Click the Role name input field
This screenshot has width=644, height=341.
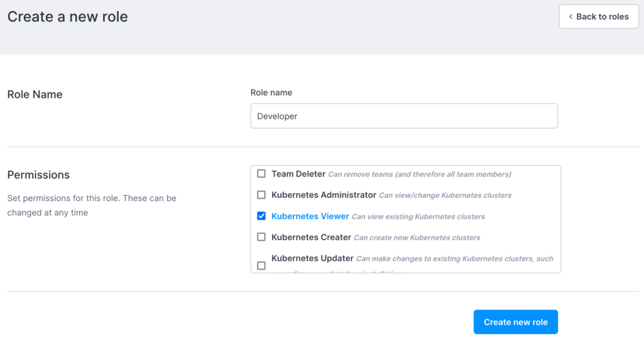coord(404,116)
